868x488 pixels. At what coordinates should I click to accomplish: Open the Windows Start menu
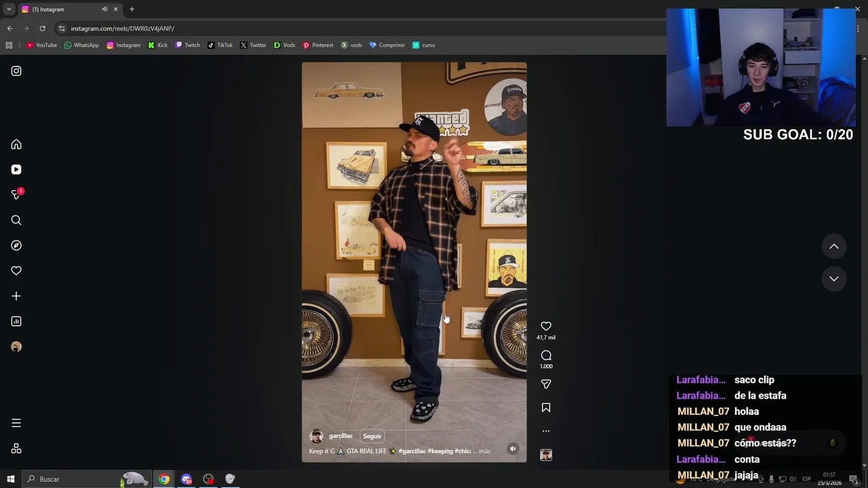(10, 479)
